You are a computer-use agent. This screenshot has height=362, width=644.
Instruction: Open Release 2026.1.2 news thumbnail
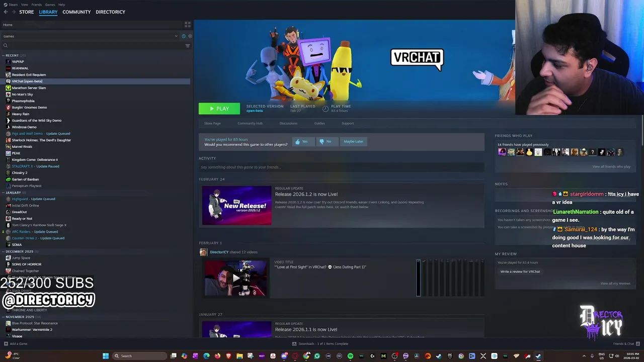pyautogui.click(x=236, y=205)
